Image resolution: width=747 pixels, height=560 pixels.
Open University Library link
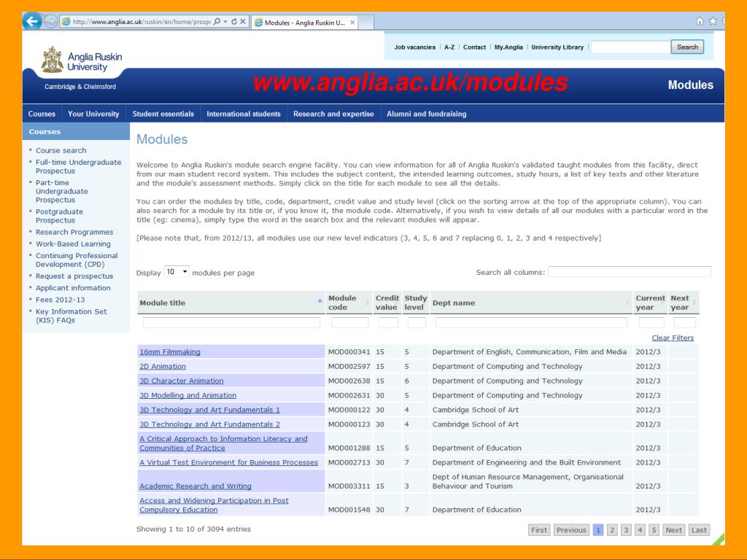(x=557, y=47)
